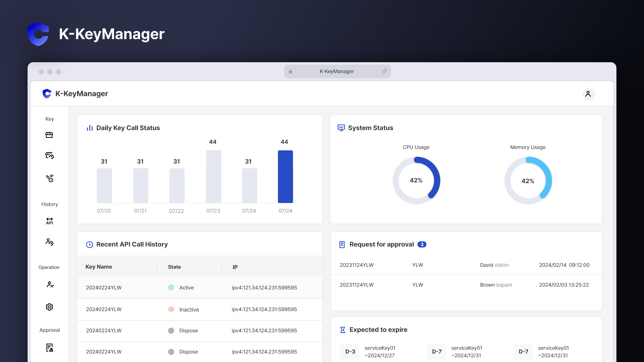Click the new tab plus icon
The width and height of the screenshot is (644, 362).
click(598, 71)
